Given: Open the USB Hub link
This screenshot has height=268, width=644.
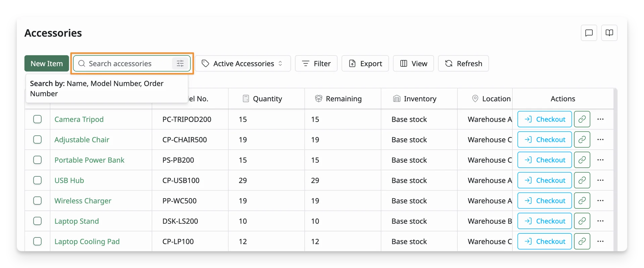Looking at the screenshot, I should [69, 180].
